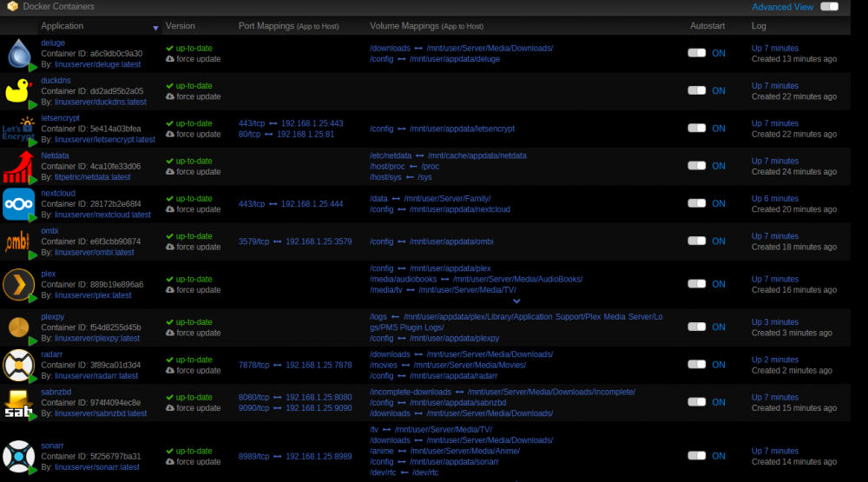Click force update cloud icon for nextcloud

(170, 209)
